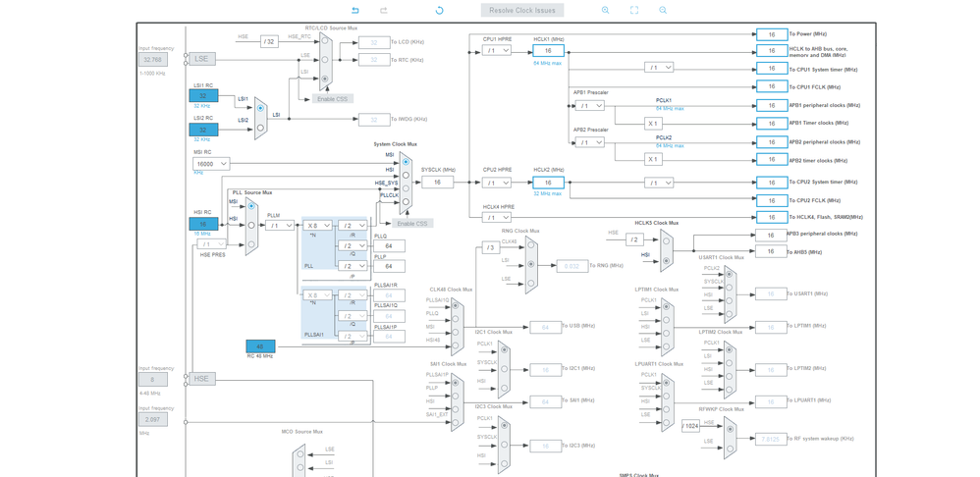
Task: Click the HSE input frequency 8 field
Action: click(x=152, y=380)
